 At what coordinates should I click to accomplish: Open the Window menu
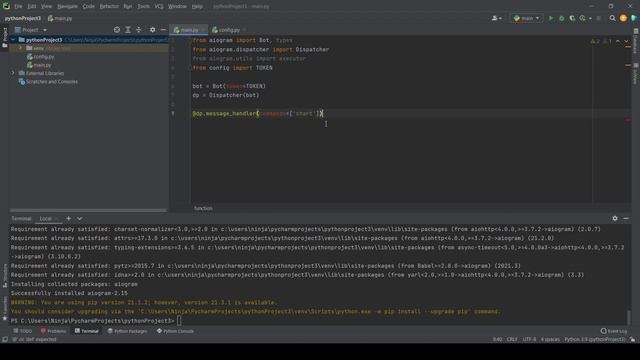coord(177,7)
